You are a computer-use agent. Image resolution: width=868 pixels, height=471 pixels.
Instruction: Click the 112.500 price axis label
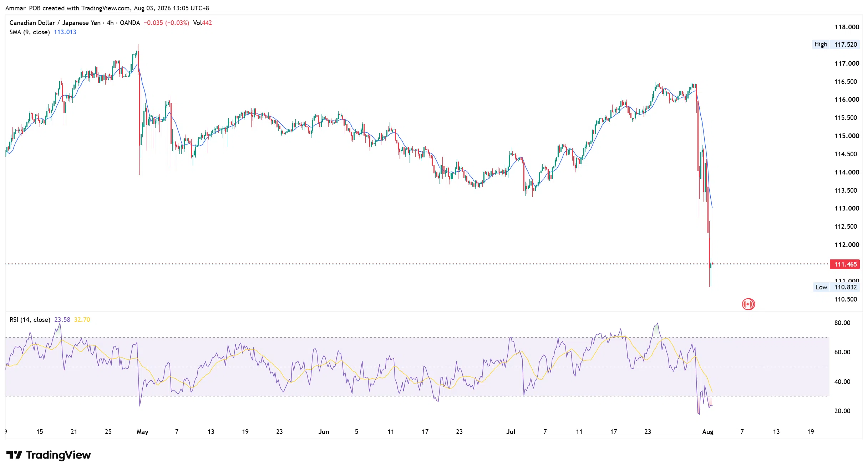[846, 227]
